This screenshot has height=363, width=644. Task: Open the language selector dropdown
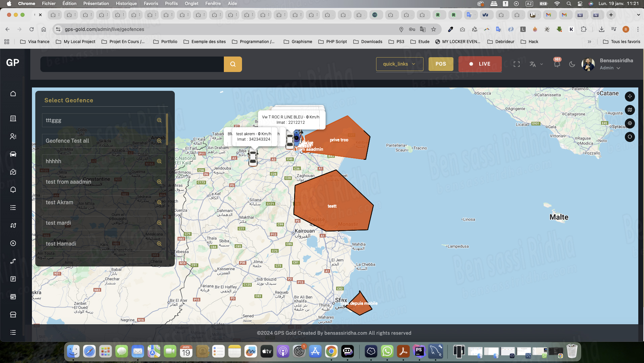click(x=536, y=64)
